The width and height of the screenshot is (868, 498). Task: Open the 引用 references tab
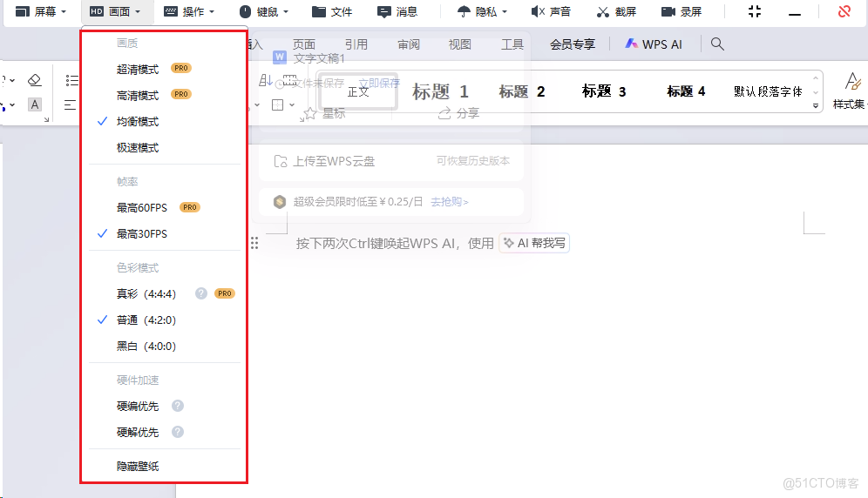pyautogui.click(x=356, y=44)
